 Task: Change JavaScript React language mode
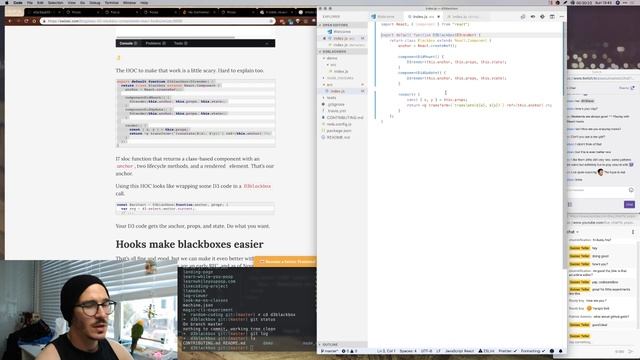pyautogui.click(x=459, y=351)
